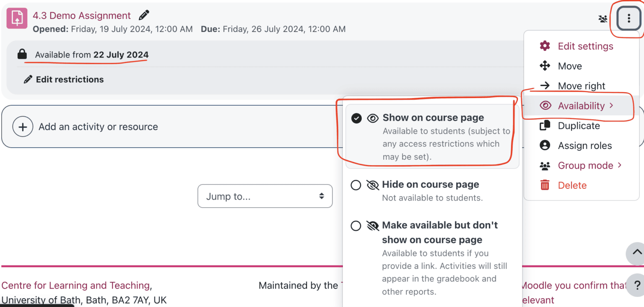
Task: Click the pencil icon to rename the assignment
Action: (143, 14)
